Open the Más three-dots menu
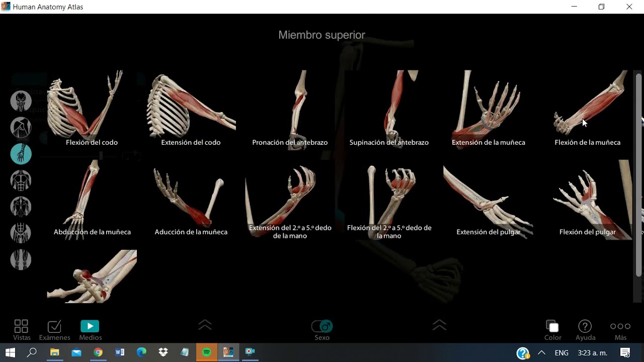This screenshot has height=362, width=644. point(620,330)
